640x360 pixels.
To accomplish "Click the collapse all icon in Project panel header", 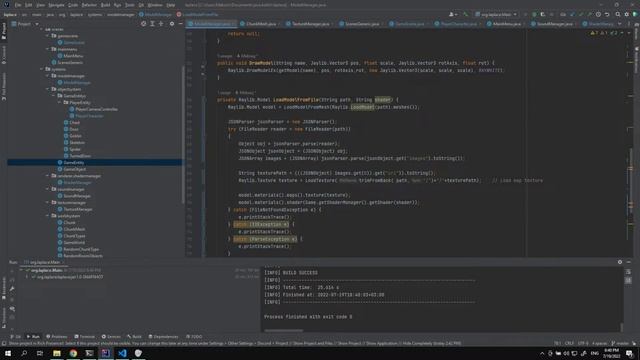I will pyautogui.click(x=161, y=24).
